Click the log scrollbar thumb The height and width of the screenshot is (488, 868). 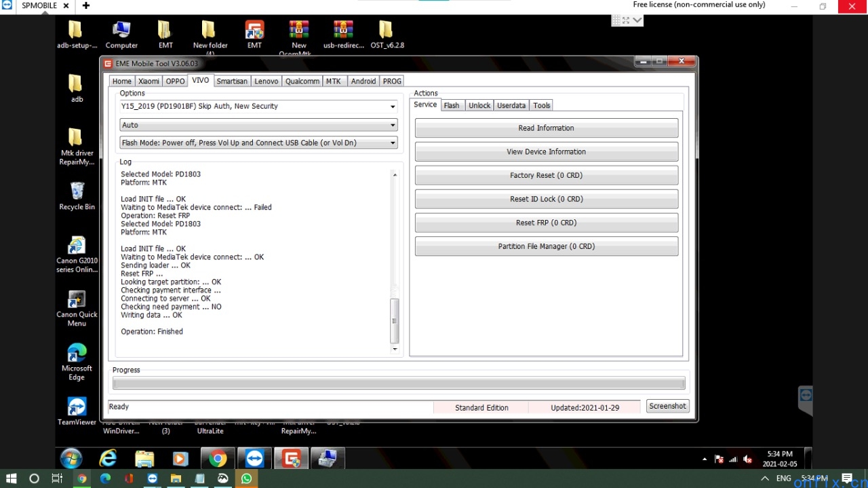click(395, 321)
